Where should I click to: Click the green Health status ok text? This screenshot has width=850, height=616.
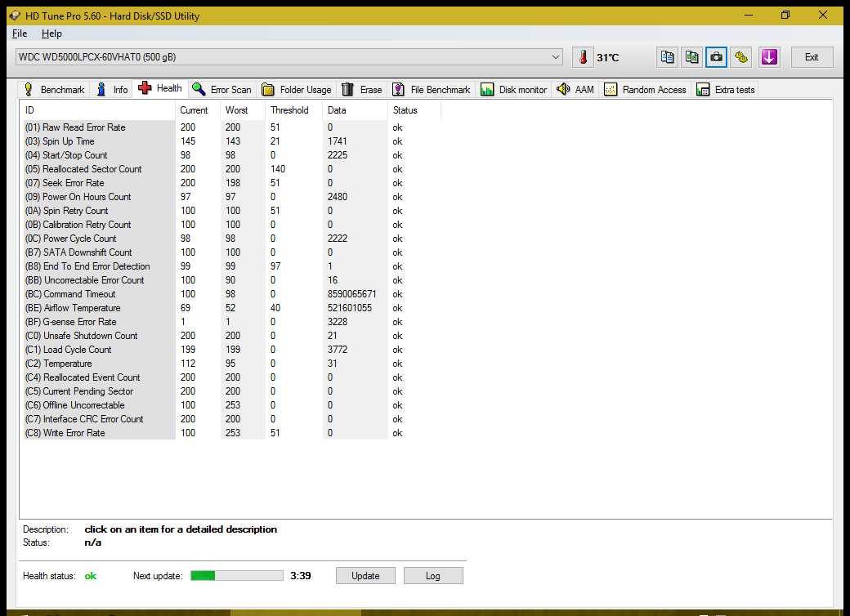[x=91, y=576]
